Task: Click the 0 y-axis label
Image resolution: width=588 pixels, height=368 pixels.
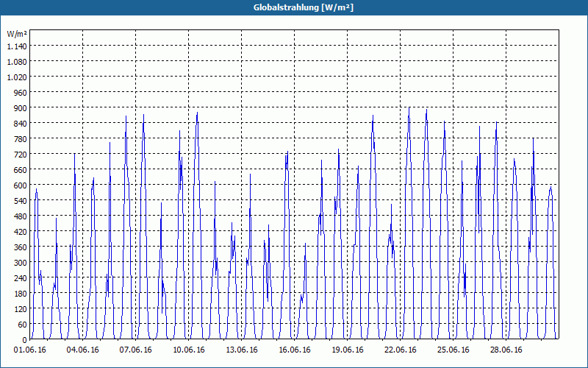Action: tap(25, 340)
